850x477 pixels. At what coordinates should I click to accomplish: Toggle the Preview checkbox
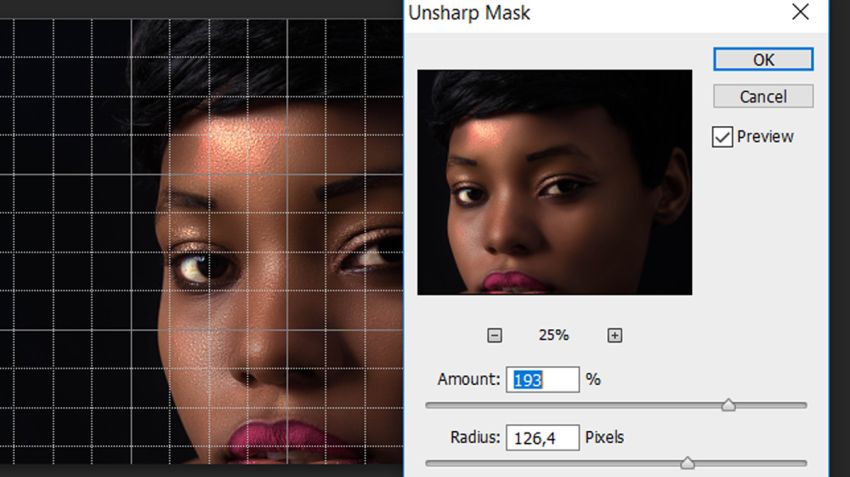(x=723, y=137)
